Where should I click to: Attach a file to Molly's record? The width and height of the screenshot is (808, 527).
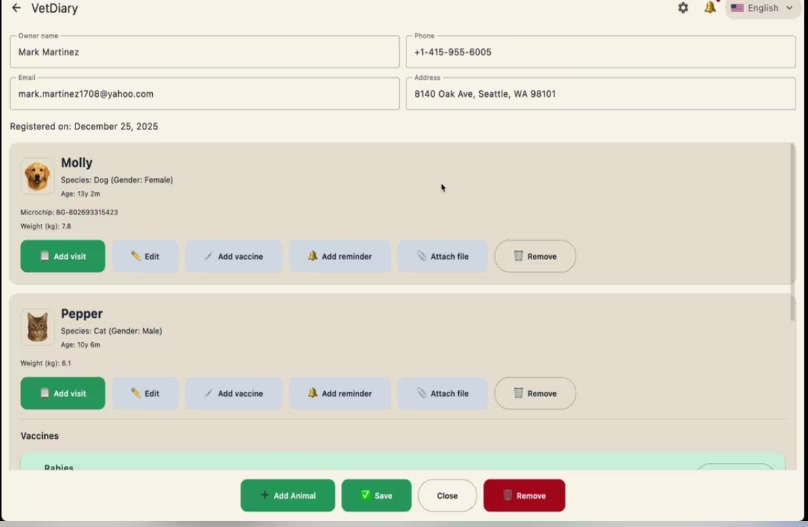[x=442, y=256]
